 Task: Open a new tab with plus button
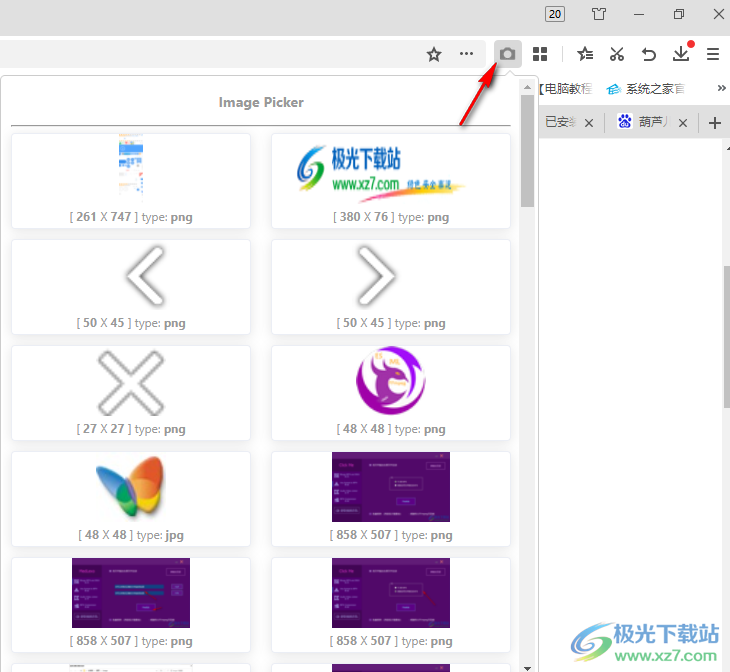pos(715,123)
